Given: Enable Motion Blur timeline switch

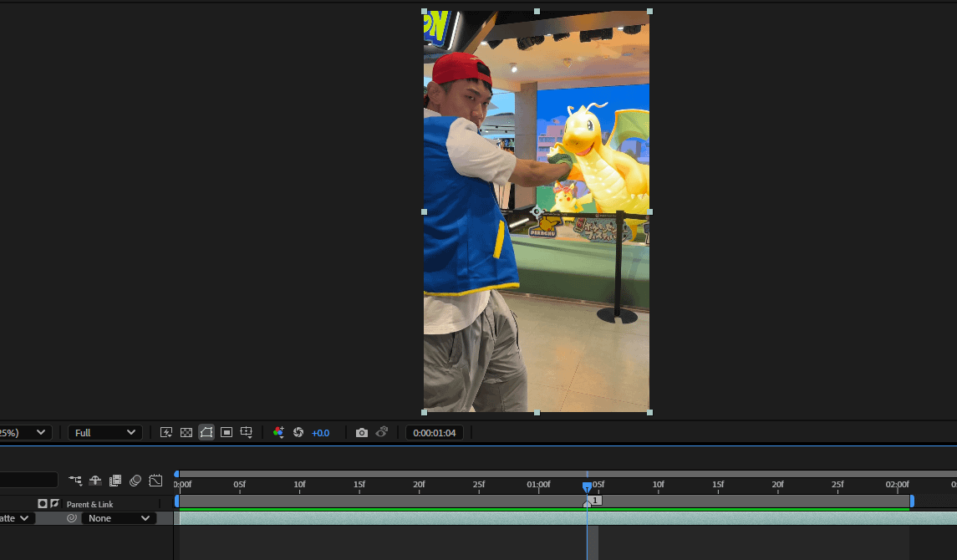Looking at the screenshot, I should [x=135, y=481].
